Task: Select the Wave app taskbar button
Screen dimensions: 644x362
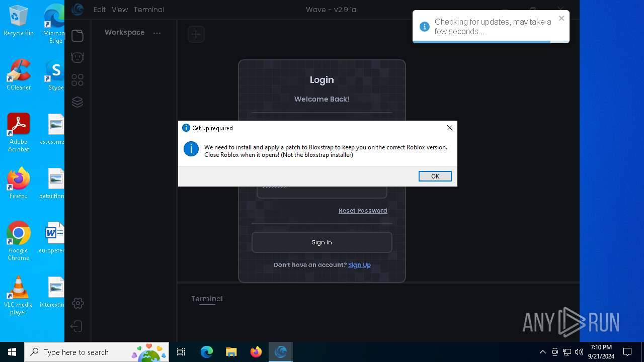Action: [x=281, y=352]
